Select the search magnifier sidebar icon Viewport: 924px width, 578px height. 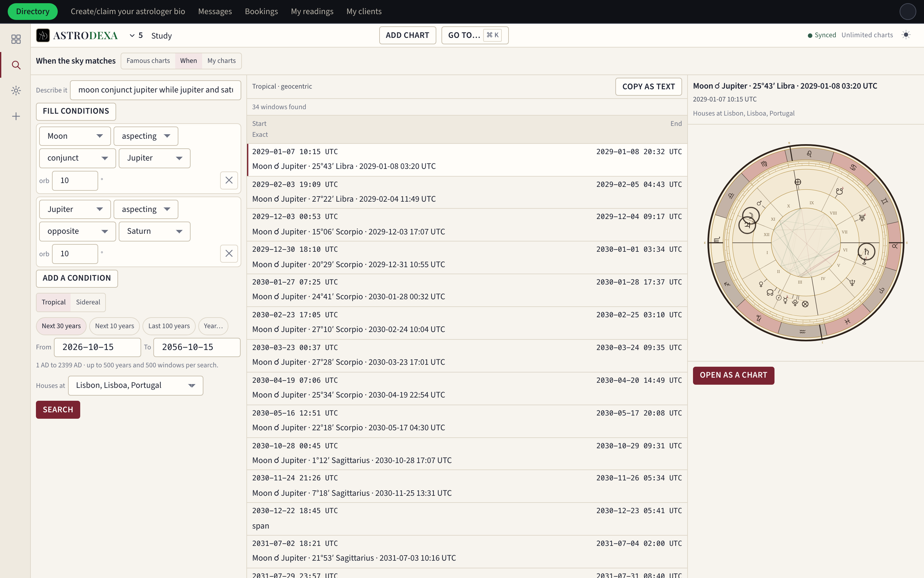tap(16, 65)
